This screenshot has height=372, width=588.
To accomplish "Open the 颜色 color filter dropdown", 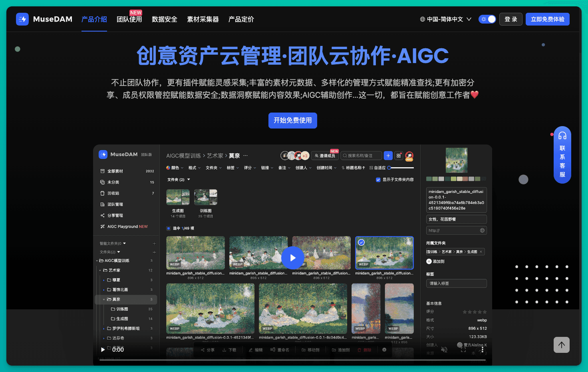I will click(175, 168).
